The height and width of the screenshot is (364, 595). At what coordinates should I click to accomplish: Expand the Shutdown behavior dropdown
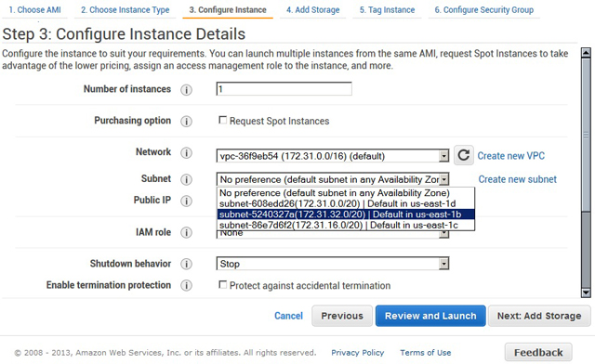tap(333, 264)
